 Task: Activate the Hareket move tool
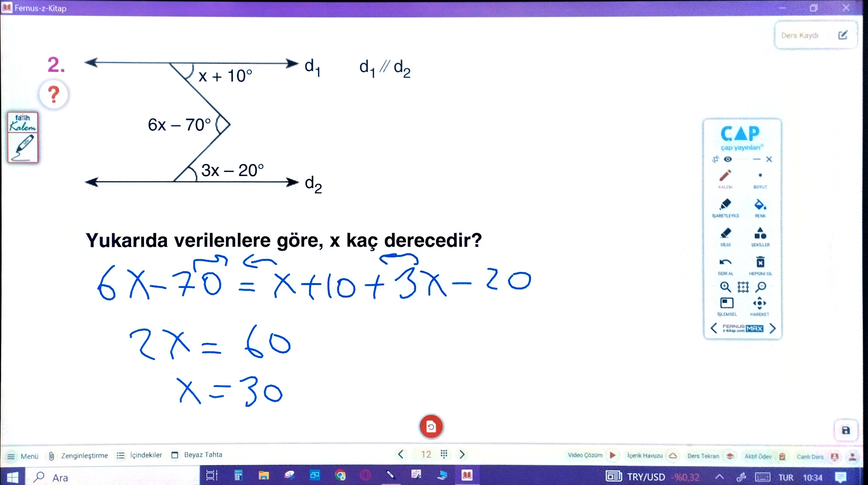pyautogui.click(x=759, y=303)
